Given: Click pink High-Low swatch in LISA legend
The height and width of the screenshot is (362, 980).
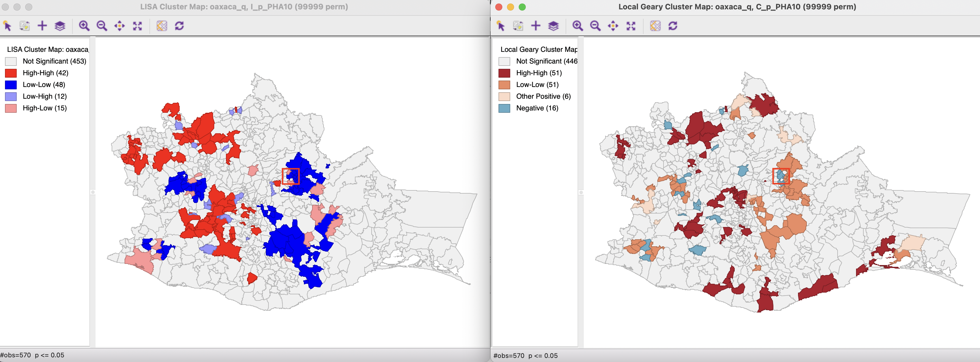Looking at the screenshot, I should pos(11,108).
